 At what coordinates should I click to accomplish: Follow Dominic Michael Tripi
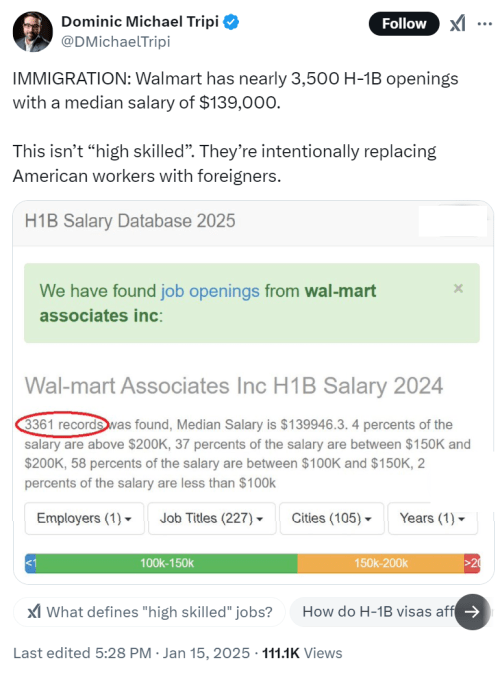pos(404,24)
